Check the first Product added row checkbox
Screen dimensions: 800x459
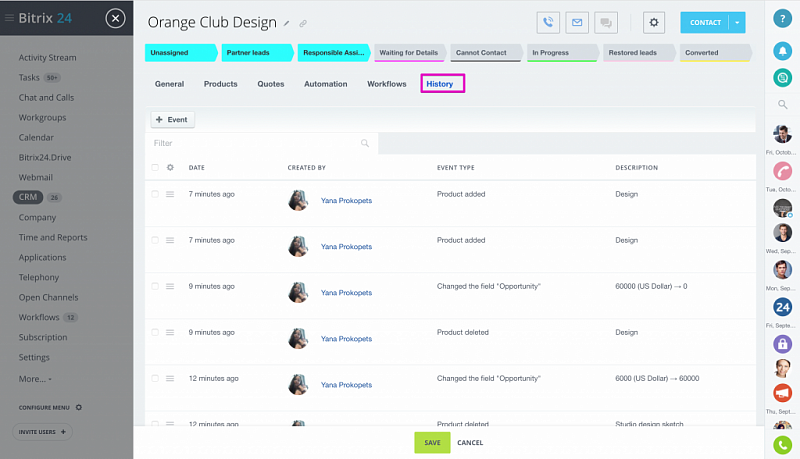[155, 194]
